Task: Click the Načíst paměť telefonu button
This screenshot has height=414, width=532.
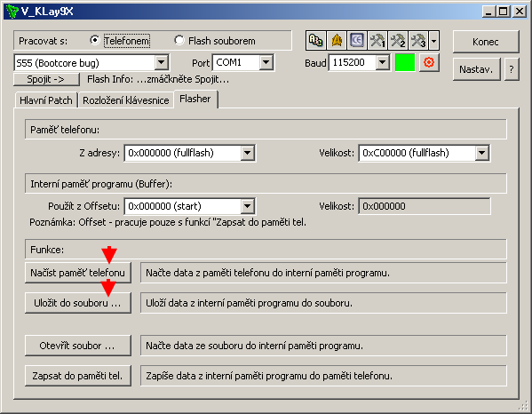Action: coord(78,273)
